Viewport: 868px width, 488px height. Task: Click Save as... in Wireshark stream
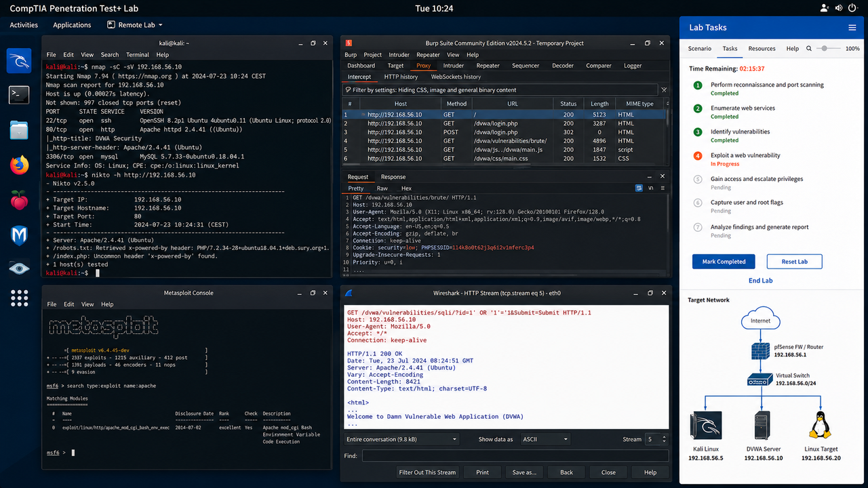click(x=524, y=472)
